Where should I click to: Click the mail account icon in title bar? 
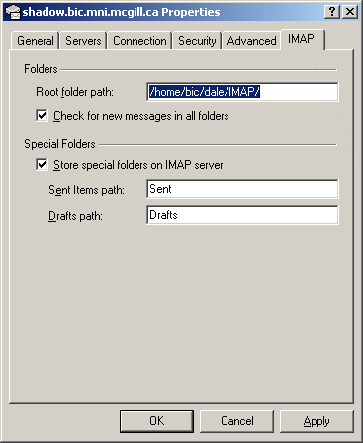pos(13,12)
